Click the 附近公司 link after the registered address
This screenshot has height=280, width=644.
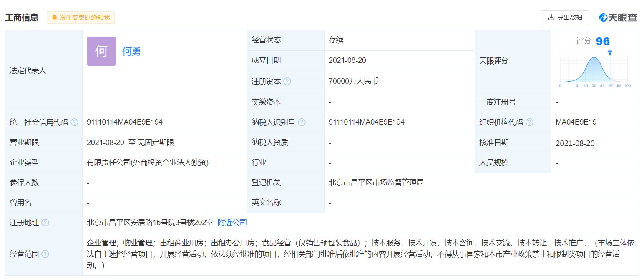pyautogui.click(x=232, y=222)
